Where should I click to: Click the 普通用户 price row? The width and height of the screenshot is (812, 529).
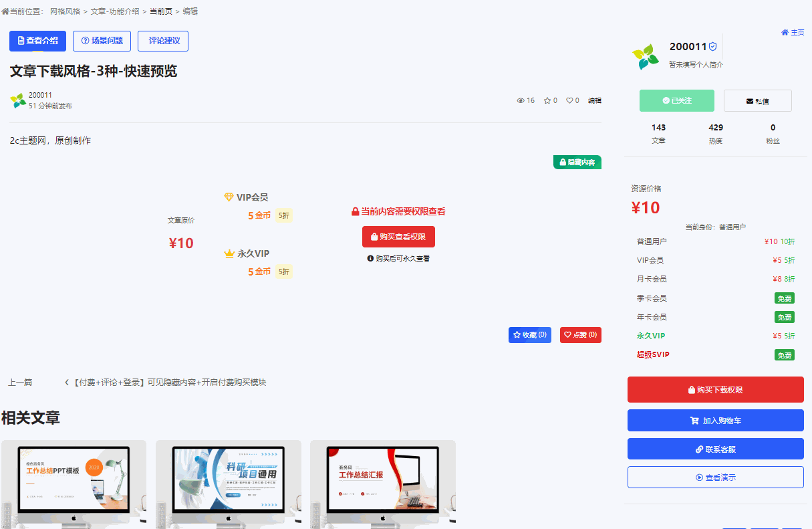click(716, 241)
